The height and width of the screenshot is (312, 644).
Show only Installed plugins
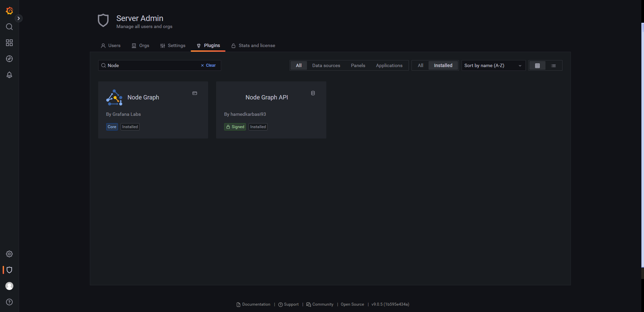coord(443,65)
